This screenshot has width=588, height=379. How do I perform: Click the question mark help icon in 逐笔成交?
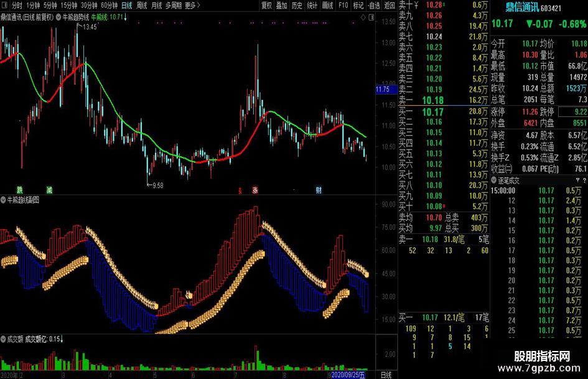584,180
